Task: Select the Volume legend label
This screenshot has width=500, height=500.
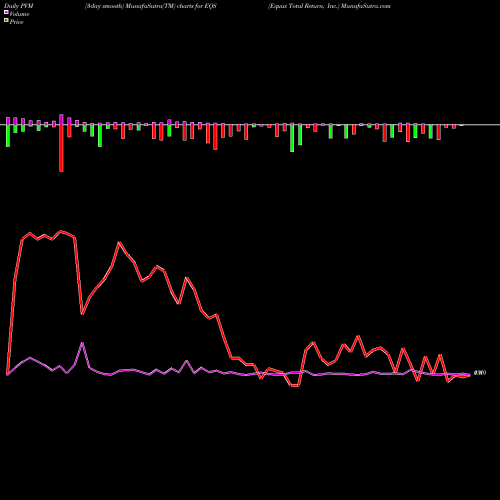Action: tap(19, 14)
